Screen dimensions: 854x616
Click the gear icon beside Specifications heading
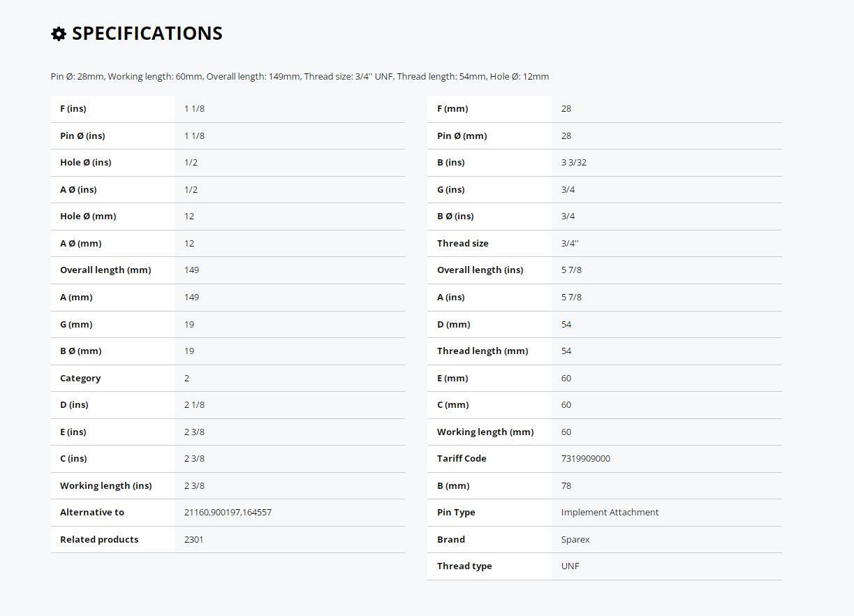(59, 34)
